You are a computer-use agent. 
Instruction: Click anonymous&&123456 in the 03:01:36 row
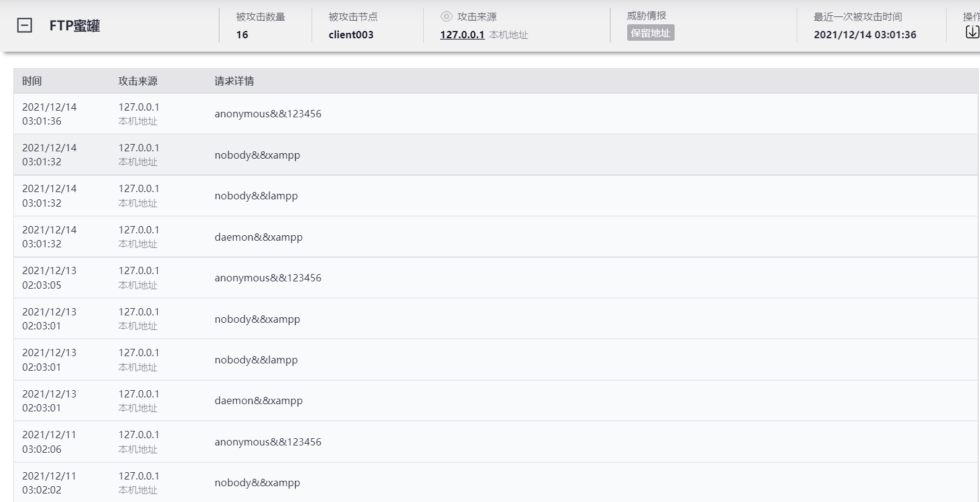(x=268, y=114)
